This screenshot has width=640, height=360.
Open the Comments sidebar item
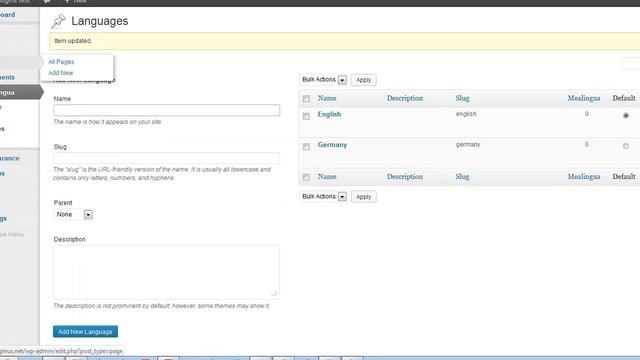[7, 77]
